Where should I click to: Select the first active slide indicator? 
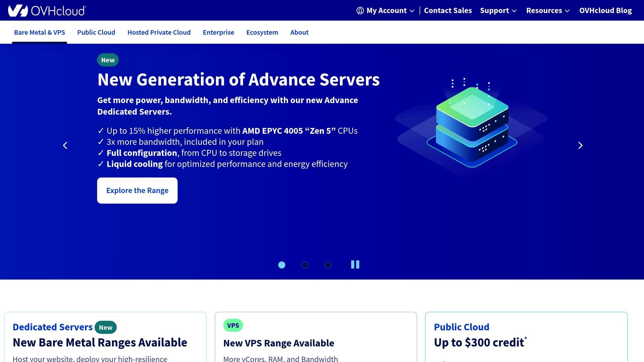pos(282,265)
